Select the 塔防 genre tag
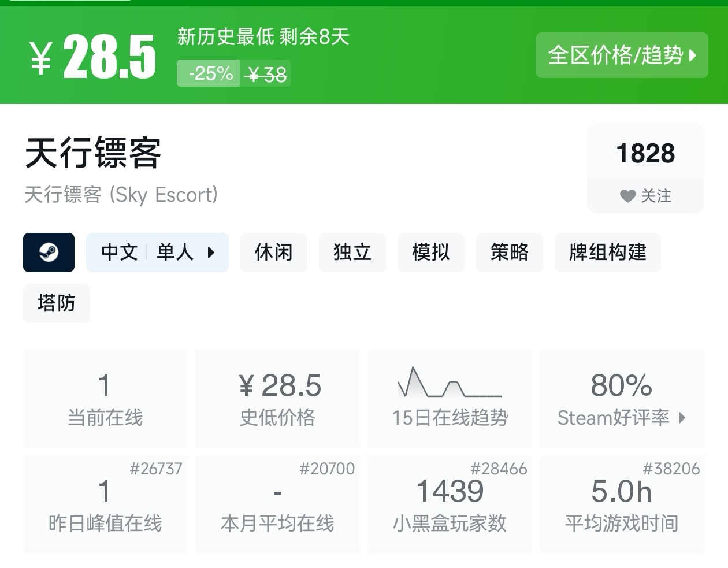The image size is (728, 568). tap(57, 303)
